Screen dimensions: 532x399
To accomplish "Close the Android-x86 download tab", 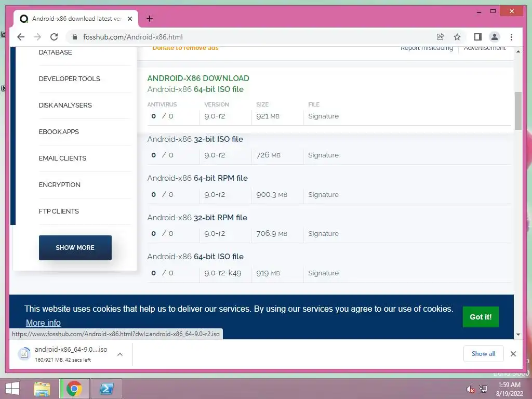I will pyautogui.click(x=129, y=19).
